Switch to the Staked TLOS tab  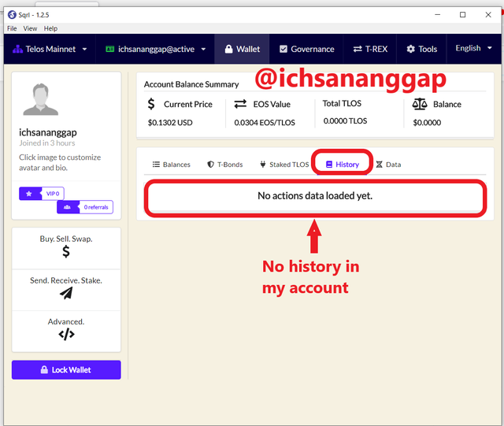284,165
